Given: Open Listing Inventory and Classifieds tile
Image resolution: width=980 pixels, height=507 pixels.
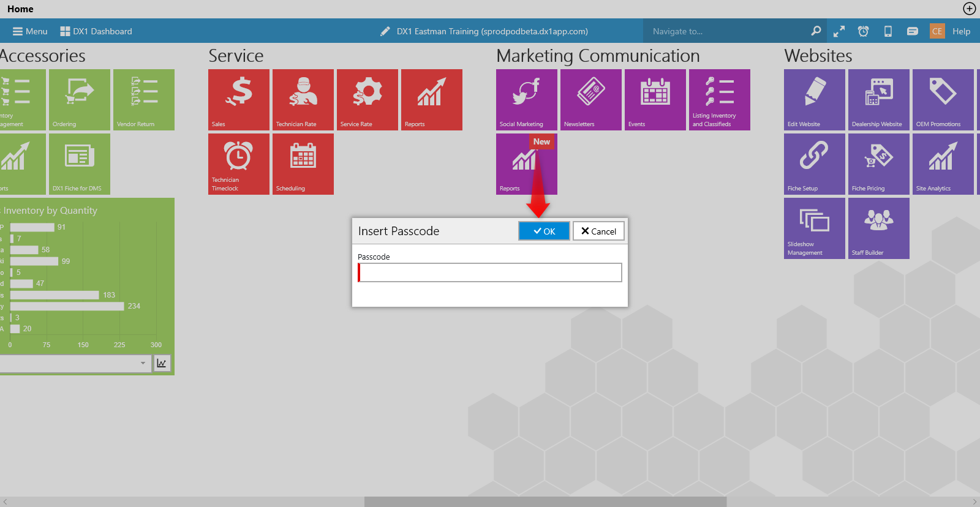Looking at the screenshot, I should pos(720,100).
